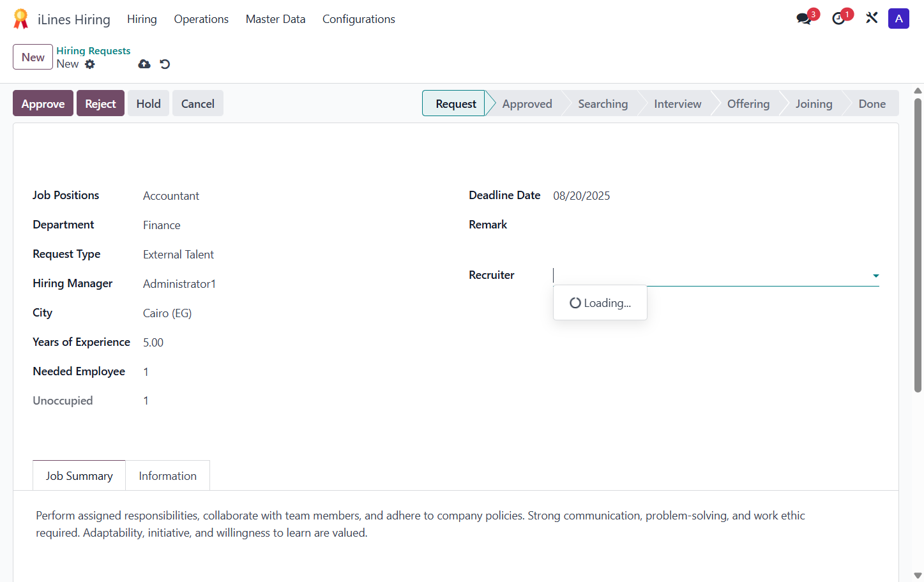Select the Offering status stage
924x582 pixels.
click(x=748, y=103)
